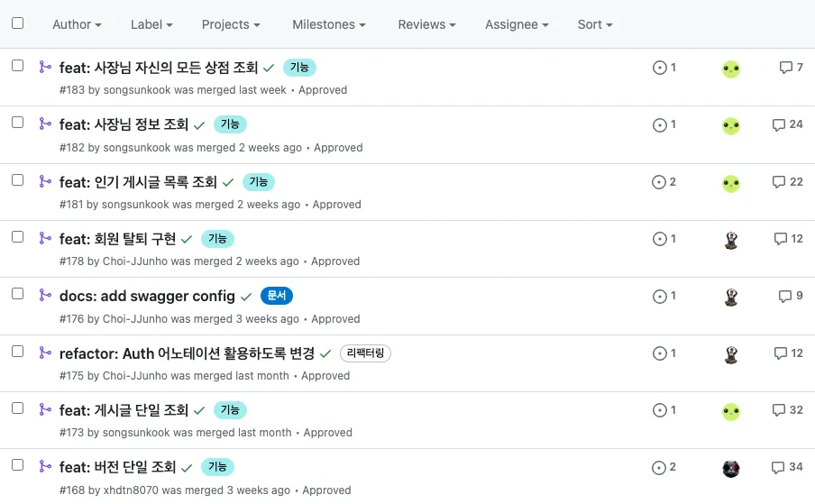Viewport: 815px width, 504px height.
Task: Select checkbox for PR #175 refactor Auth
Action: click(18, 351)
